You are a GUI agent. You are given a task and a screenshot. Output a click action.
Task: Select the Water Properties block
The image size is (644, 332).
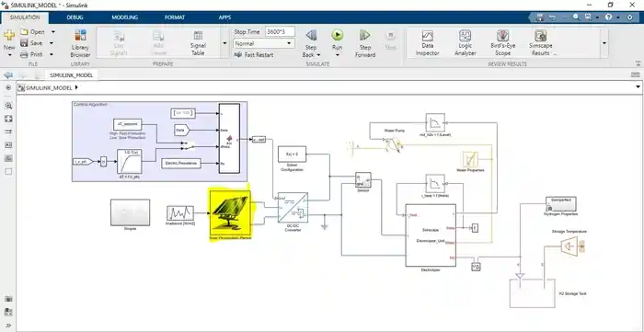click(x=470, y=159)
